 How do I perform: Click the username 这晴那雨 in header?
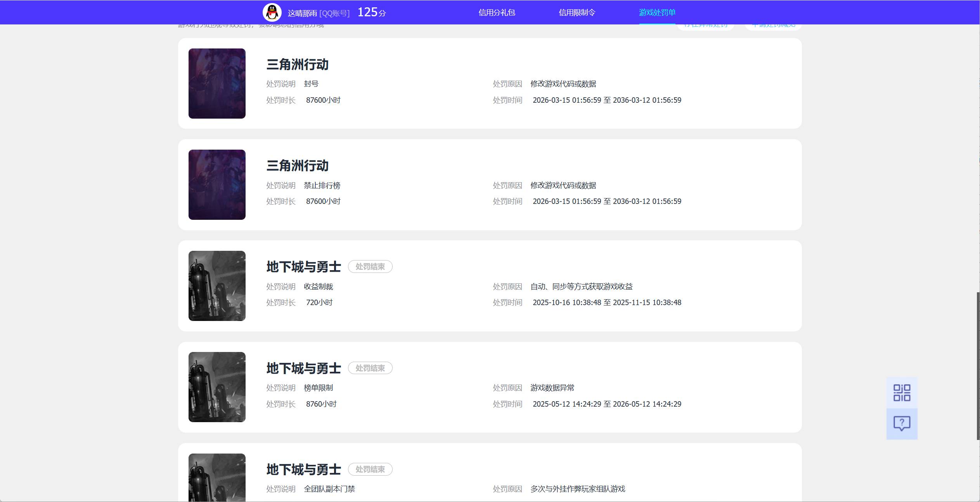pos(302,13)
